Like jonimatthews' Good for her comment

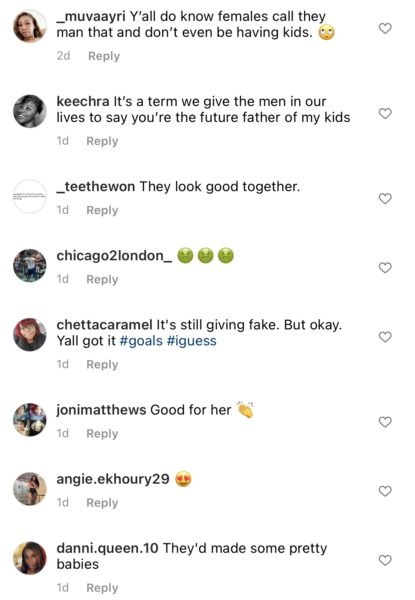click(x=385, y=422)
